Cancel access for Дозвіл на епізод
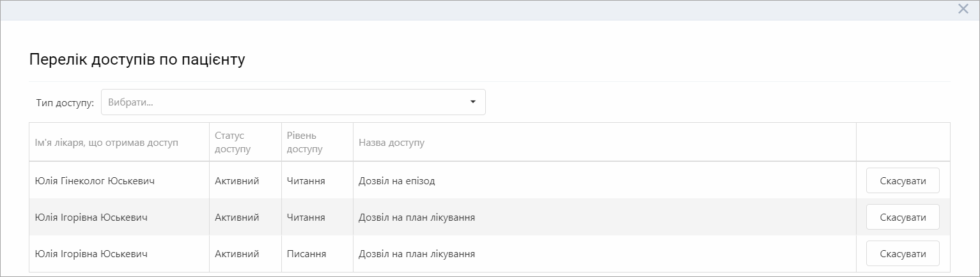 pos(903,181)
